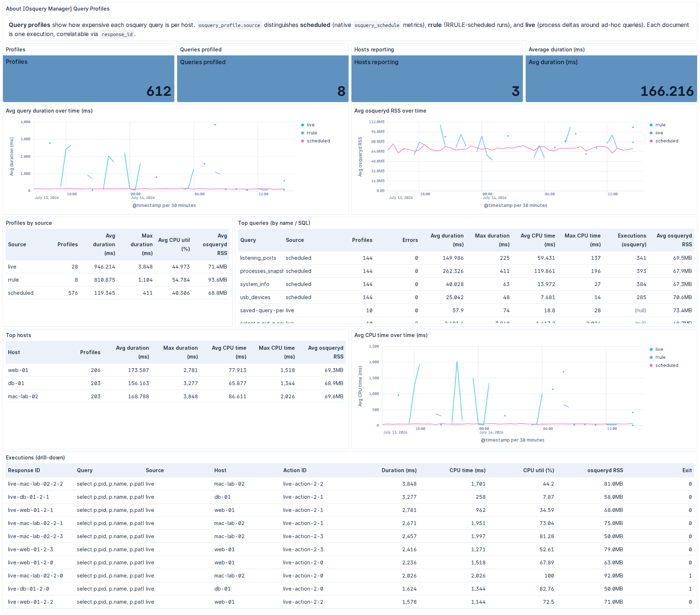This screenshot has width=700, height=615.
Task: Sort Executions table by Action ID header
Action: click(295, 470)
